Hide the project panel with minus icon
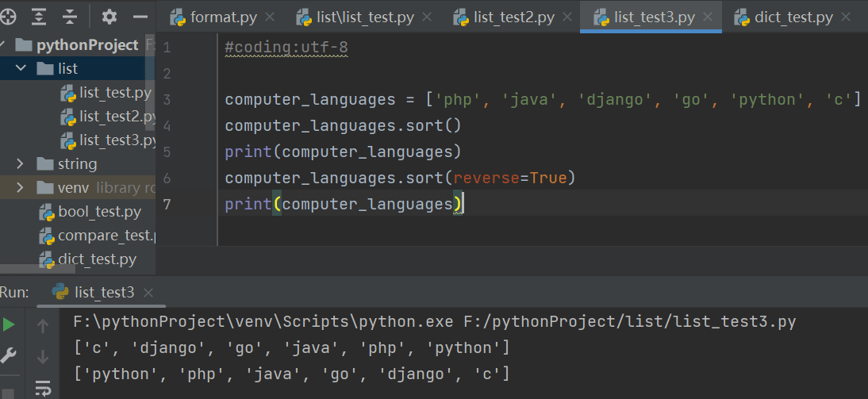868x399 pixels. pos(140,17)
